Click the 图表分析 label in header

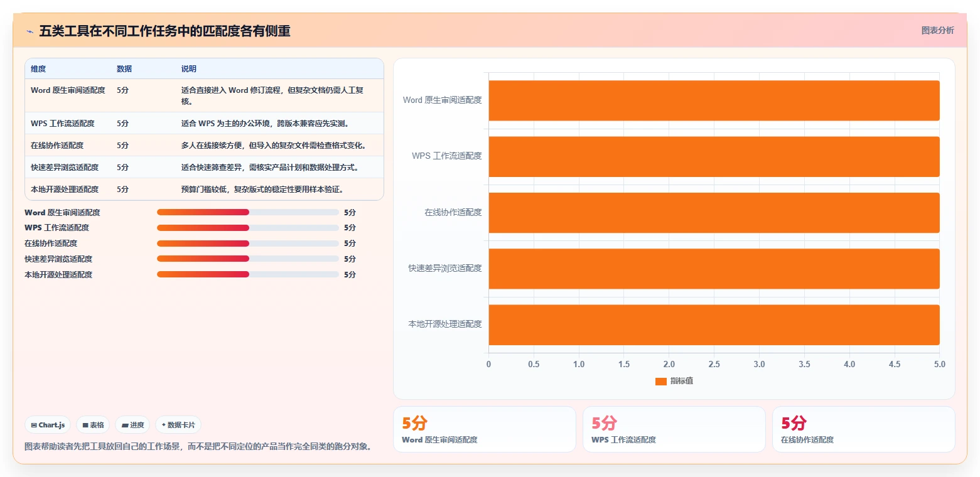(x=937, y=31)
